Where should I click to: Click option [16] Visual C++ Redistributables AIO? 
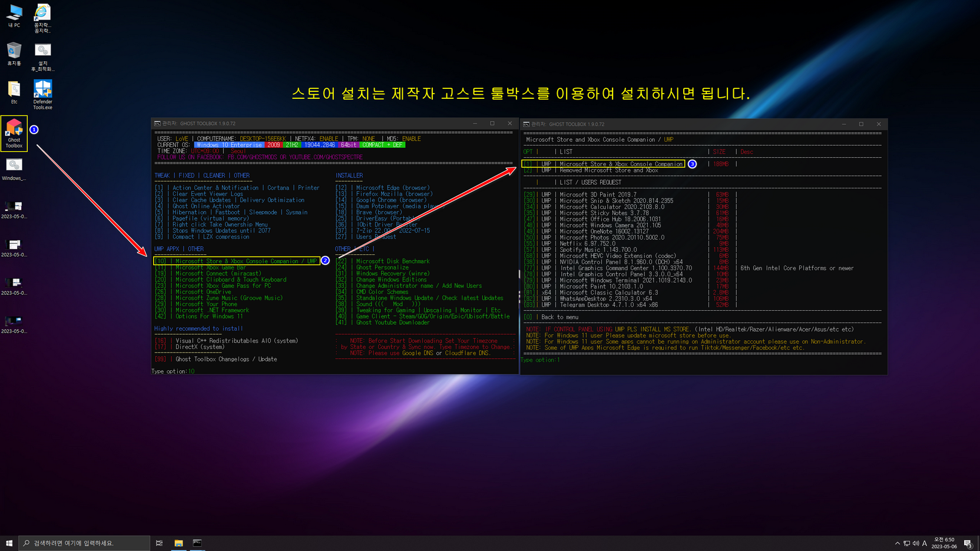pyautogui.click(x=226, y=341)
